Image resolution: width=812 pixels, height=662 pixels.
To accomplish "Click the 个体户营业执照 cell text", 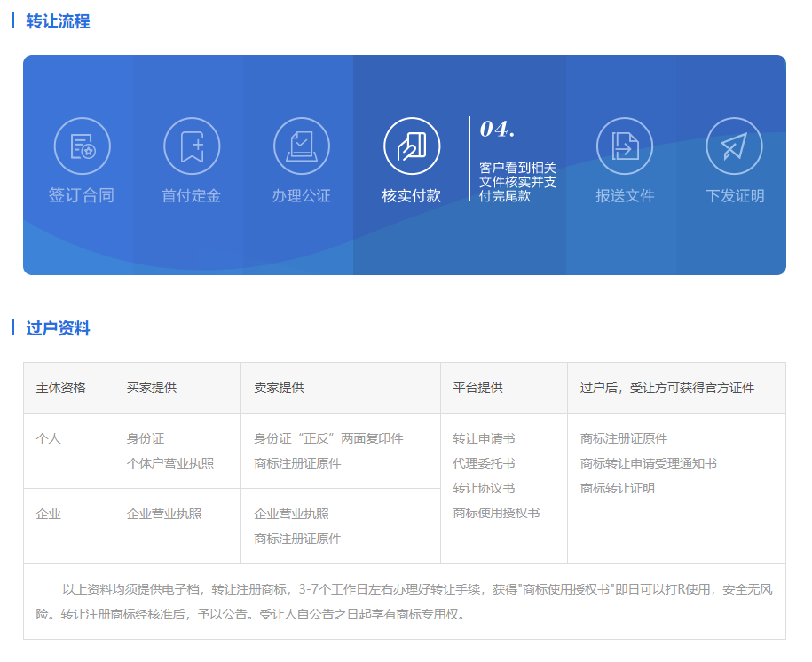I will coord(170,463).
